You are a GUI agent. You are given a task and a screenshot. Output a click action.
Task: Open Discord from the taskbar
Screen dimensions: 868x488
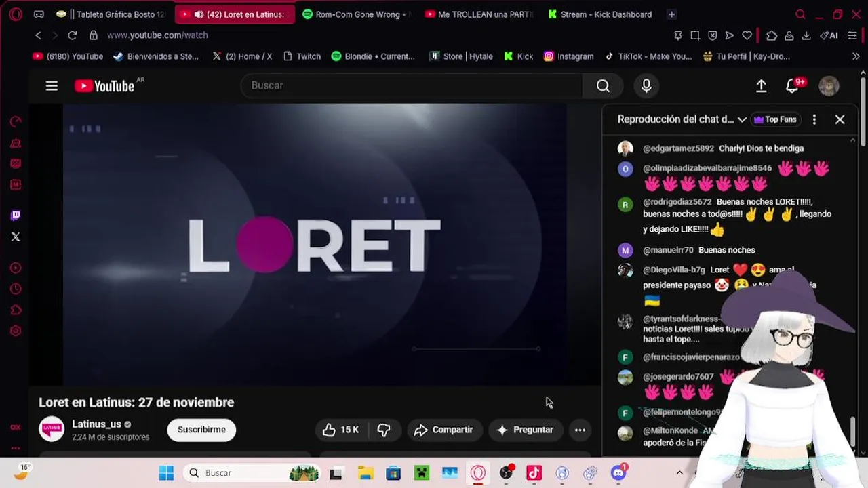coord(618,473)
